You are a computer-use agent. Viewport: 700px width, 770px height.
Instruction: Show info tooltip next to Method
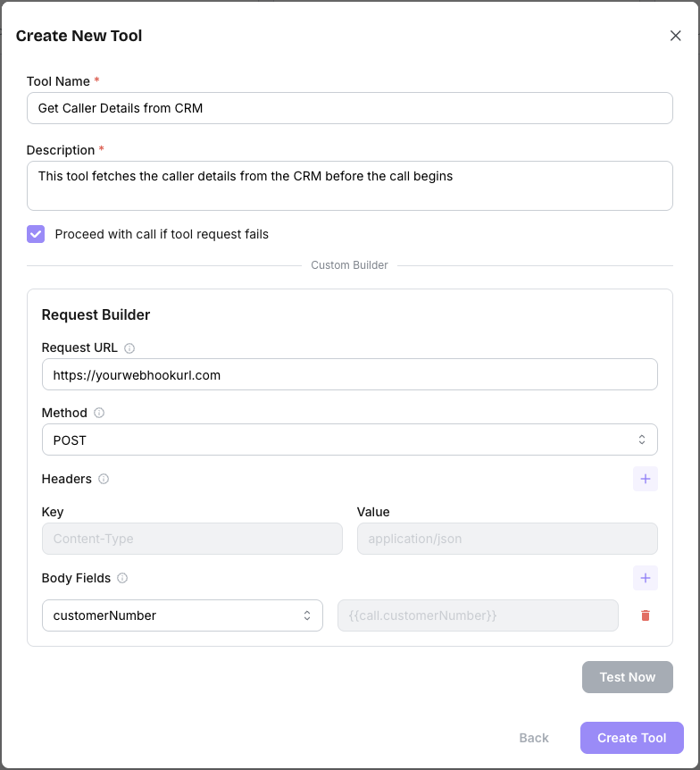pos(99,413)
